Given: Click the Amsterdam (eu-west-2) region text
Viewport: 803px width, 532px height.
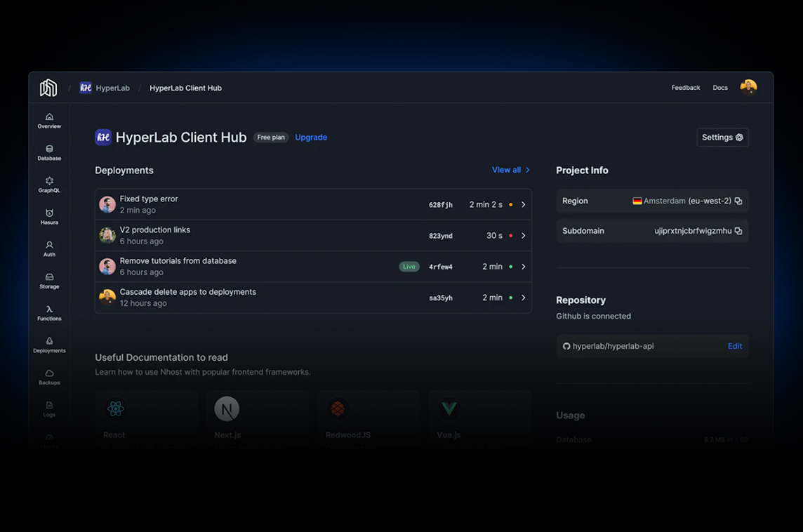Looking at the screenshot, I should pos(687,201).
